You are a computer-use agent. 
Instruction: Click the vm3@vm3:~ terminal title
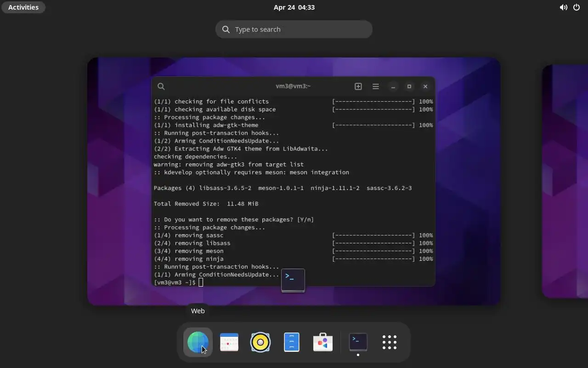[x=293, y=86]
